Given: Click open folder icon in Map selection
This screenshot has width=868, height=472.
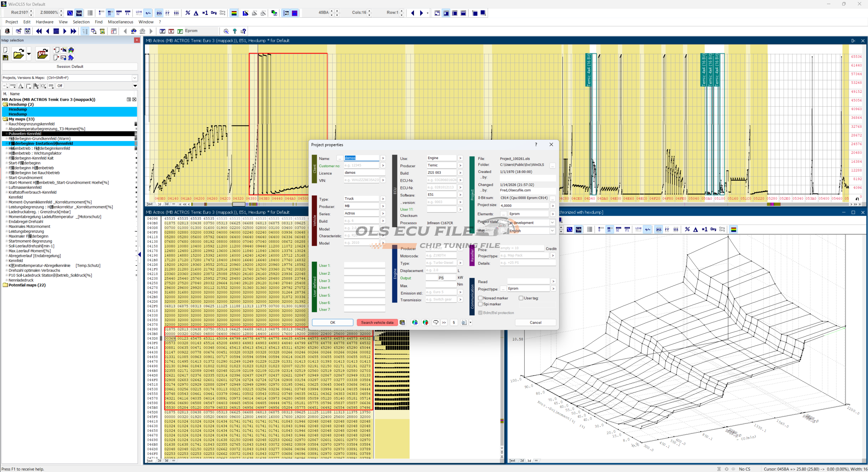Looking at the screenshot, I should point(18,54).
